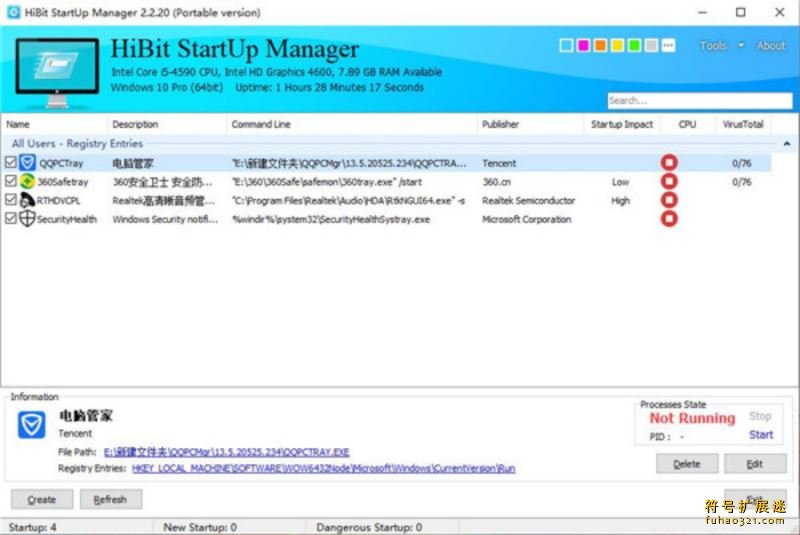Toggle the SecurityHealth startup checkbox

tap(11, 218)
